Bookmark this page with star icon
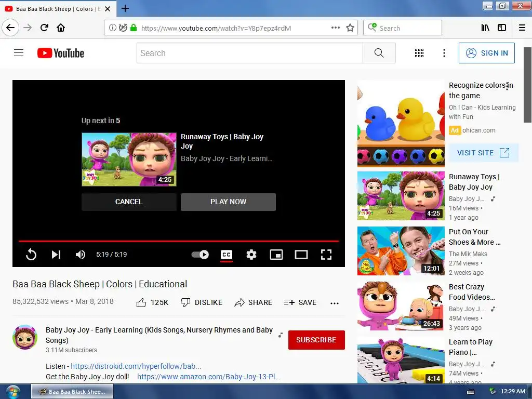The width and height of the screenshot is (532, 399). (350, 28)
